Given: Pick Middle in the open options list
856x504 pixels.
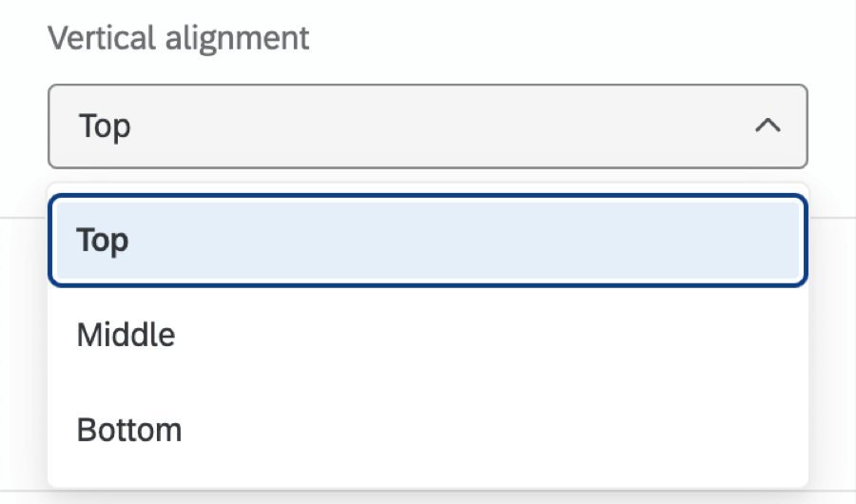Looking at the screenshot, I should coord(126,335).
